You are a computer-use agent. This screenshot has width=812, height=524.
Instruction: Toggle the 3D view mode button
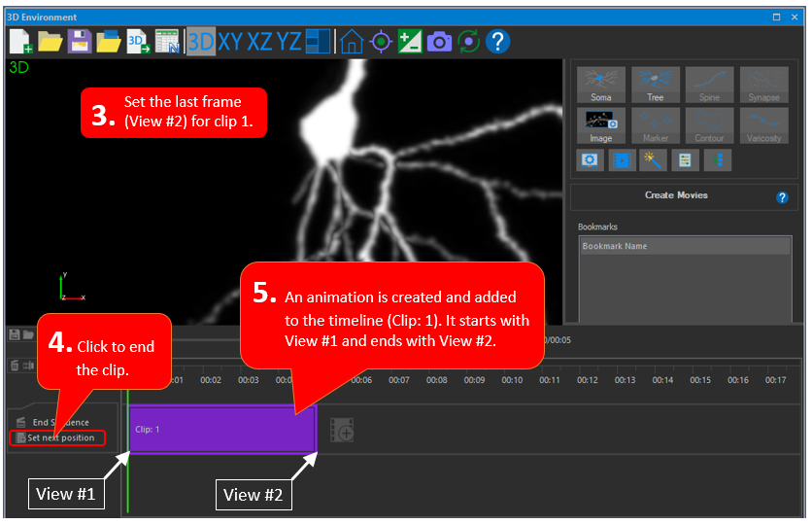pyautogui.click(x=200, y=41)
